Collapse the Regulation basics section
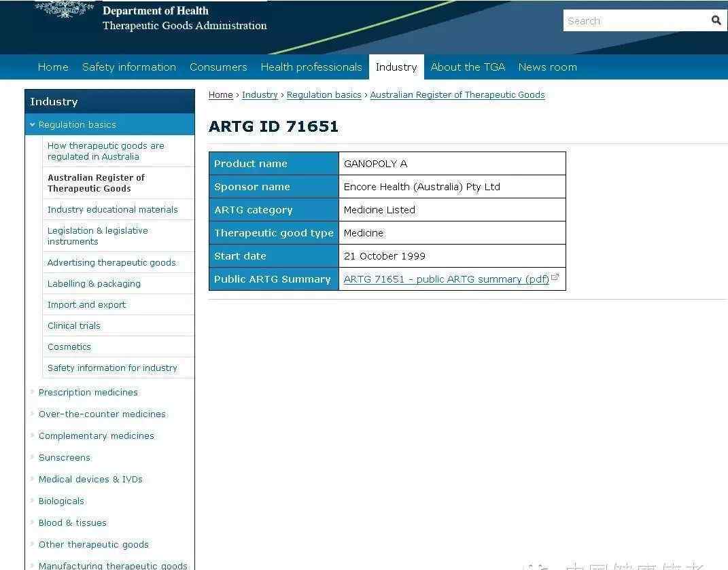The width and height of the screenshot is (728, 570). point(32,124)
